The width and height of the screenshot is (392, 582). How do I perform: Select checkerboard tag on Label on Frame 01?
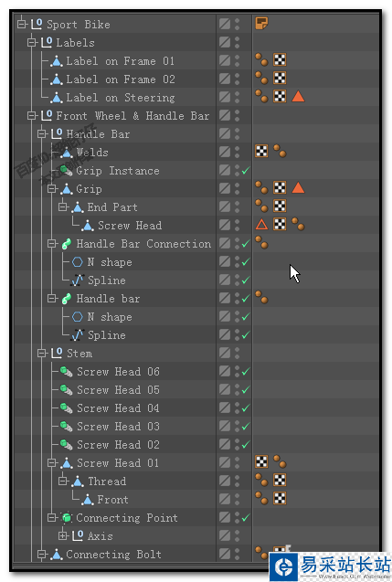(280, 59)
